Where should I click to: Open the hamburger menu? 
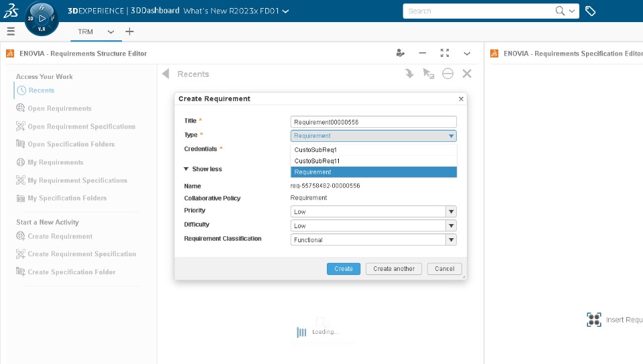11,31
